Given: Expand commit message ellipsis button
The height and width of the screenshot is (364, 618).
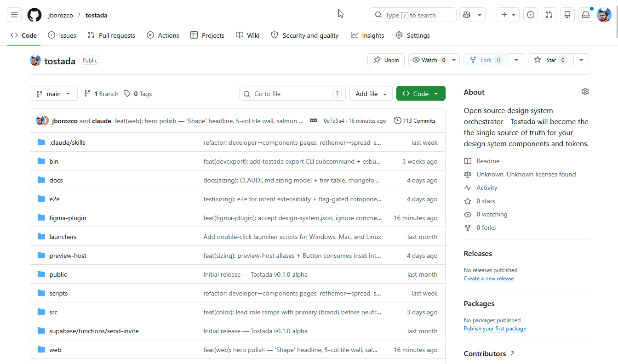Looking at the screenshot, I should point(314,121).
